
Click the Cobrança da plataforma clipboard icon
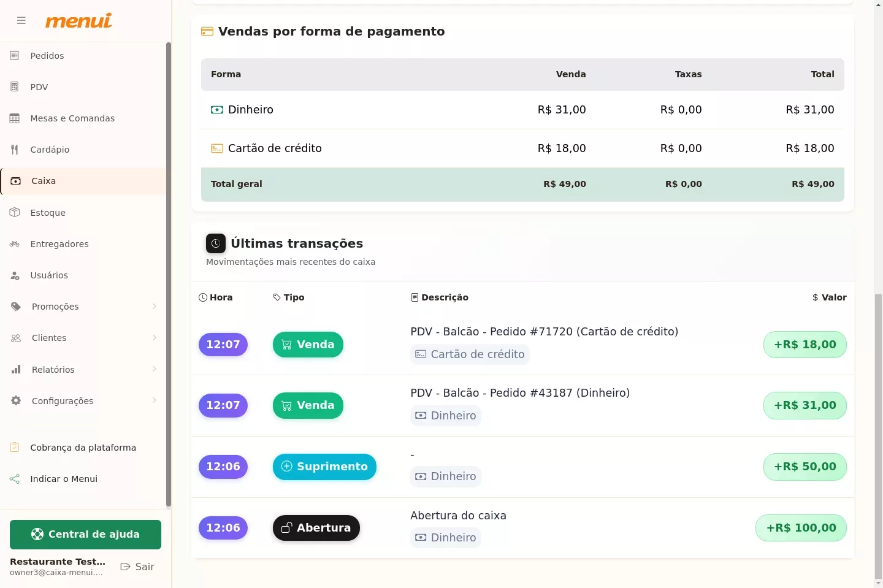(15, 448)
